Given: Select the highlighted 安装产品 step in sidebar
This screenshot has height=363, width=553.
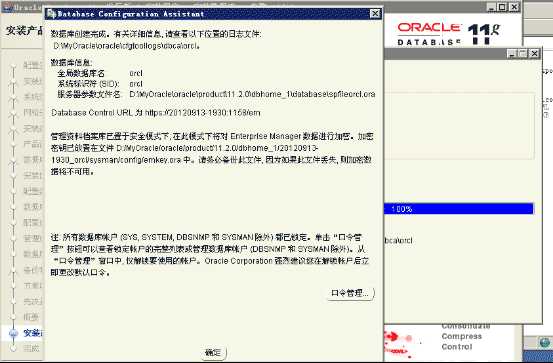Looking at the screenshot, I should (33, 333).
